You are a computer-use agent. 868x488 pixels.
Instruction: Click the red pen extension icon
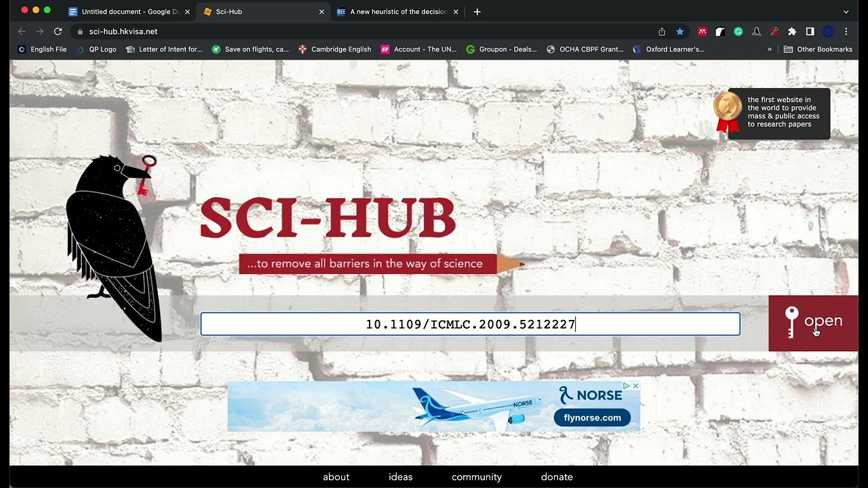[774, 31]
